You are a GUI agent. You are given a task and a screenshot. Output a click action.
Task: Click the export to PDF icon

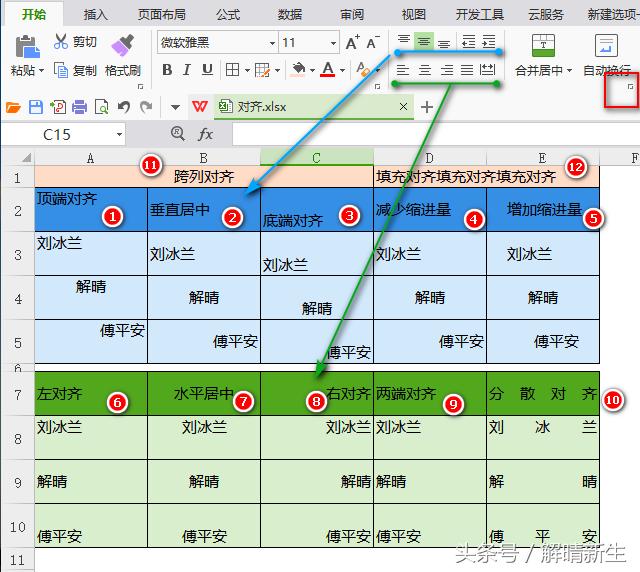pos(58,107)
